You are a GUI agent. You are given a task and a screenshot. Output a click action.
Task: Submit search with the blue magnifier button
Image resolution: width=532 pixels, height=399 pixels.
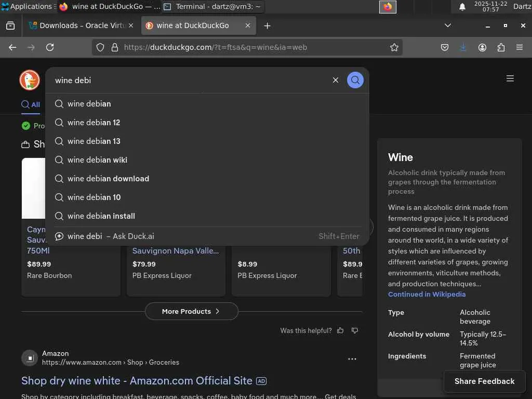(355, 80)
